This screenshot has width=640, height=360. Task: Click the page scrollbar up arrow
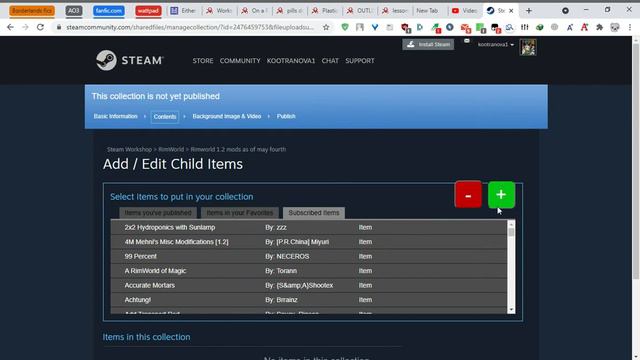636,40
